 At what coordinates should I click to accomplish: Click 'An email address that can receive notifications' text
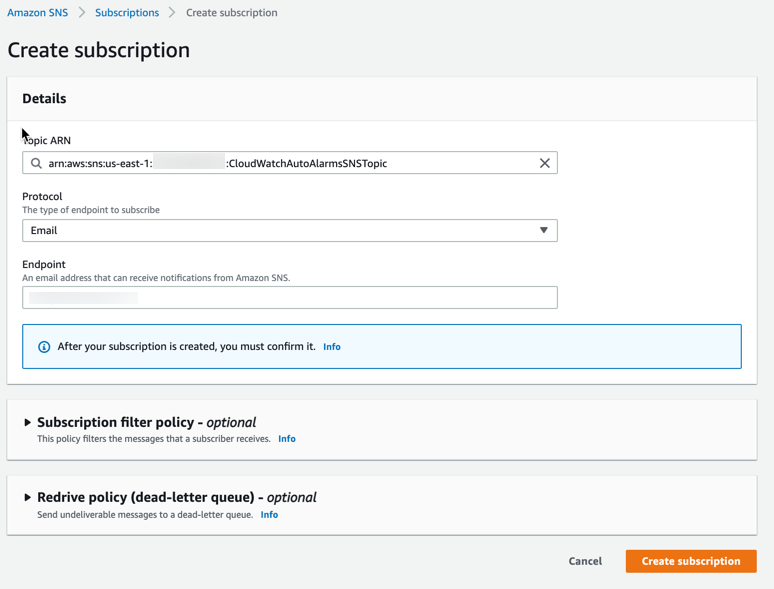tap(156, 278)
